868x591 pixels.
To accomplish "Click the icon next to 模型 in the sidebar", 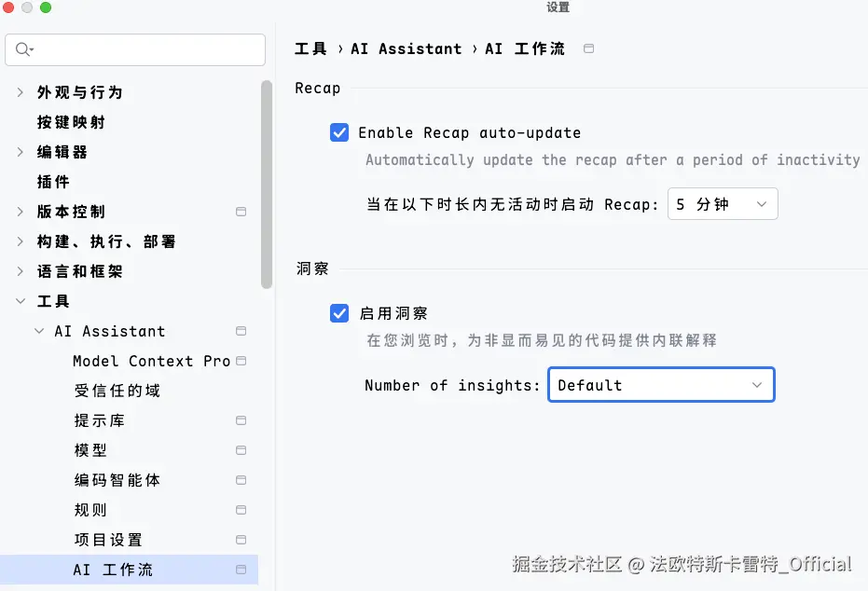I will click(241, 450).
